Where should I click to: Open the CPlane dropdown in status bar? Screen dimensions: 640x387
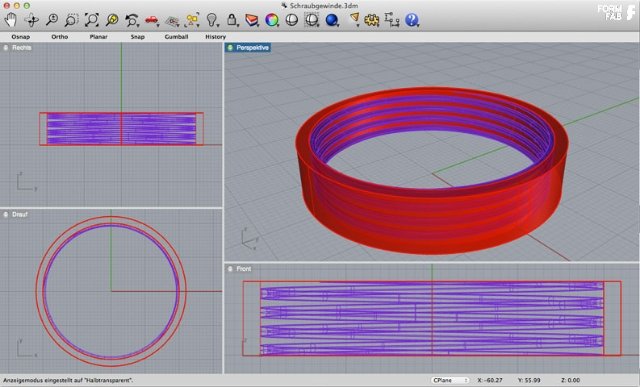point(450,380)
